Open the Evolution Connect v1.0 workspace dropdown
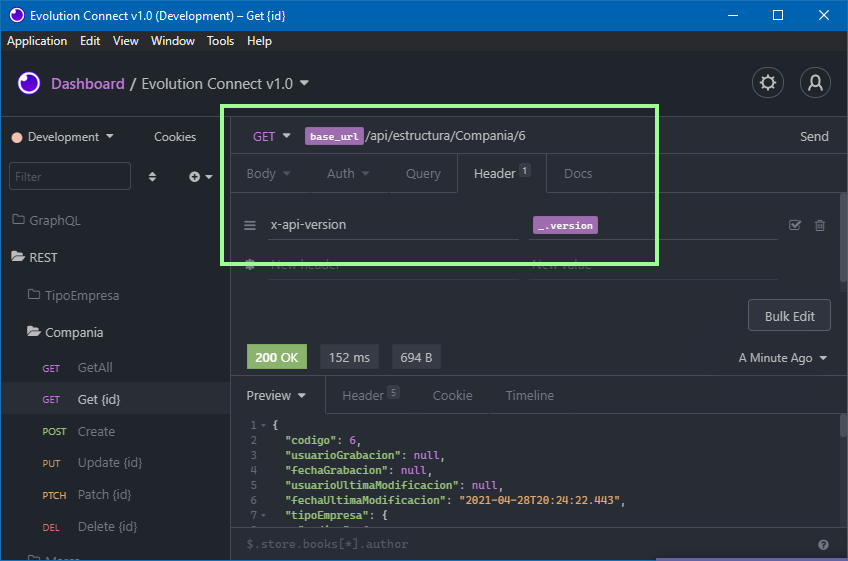Screen dimensions: 848x561 click(x=225, y=84)
